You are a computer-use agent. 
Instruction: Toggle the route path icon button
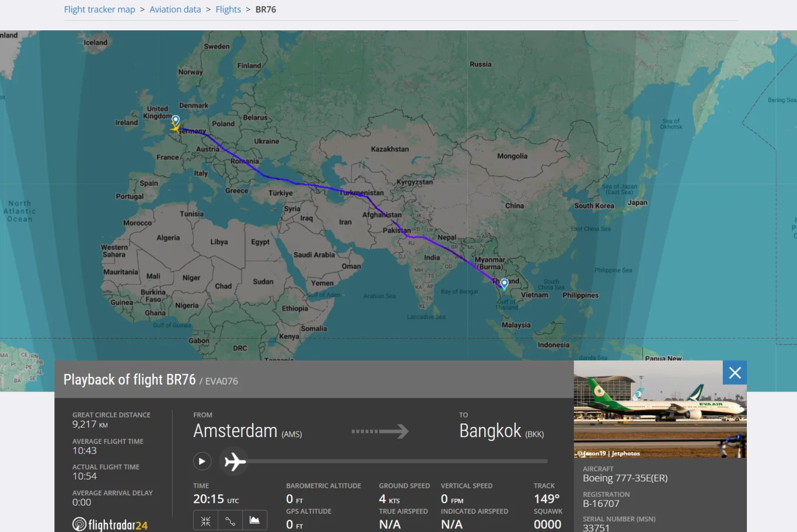click(x=230, y=520)
